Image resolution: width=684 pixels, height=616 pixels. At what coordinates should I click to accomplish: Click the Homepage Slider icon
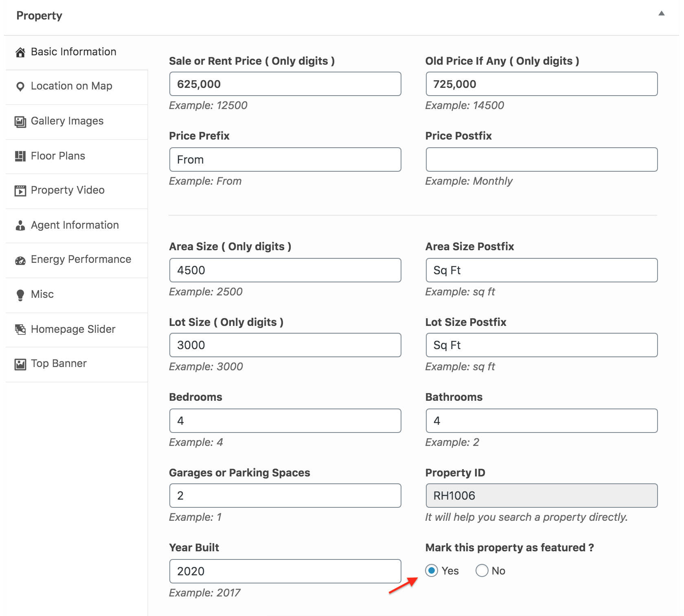(20, 329)
